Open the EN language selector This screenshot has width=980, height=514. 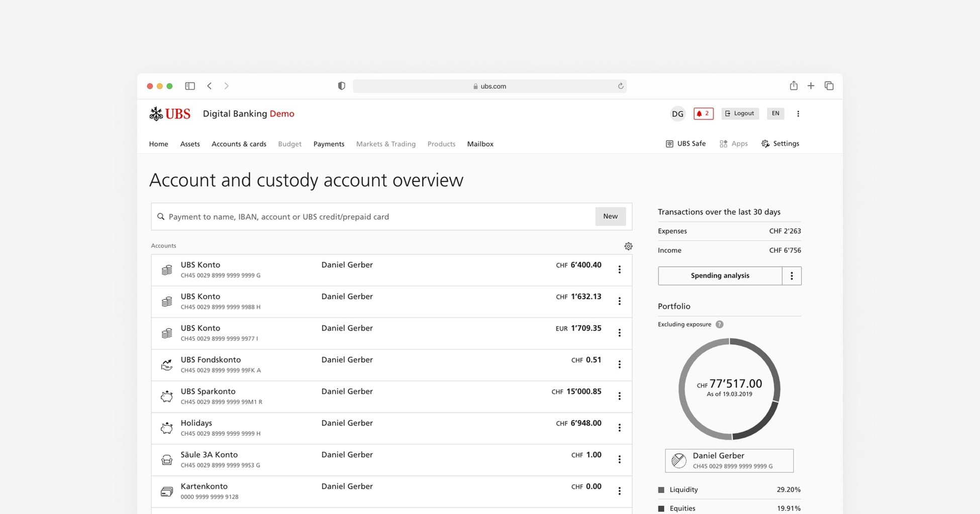(x=775, y=114)
